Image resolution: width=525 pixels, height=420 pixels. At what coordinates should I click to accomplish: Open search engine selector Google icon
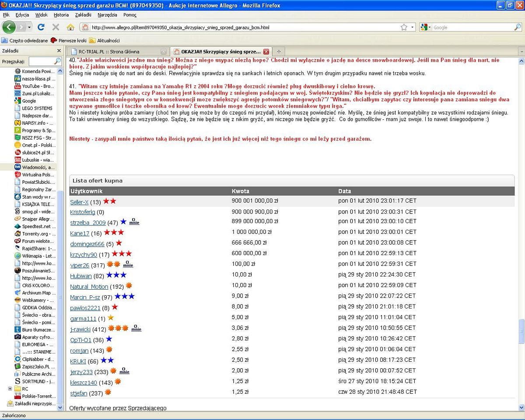click(425, 27)
